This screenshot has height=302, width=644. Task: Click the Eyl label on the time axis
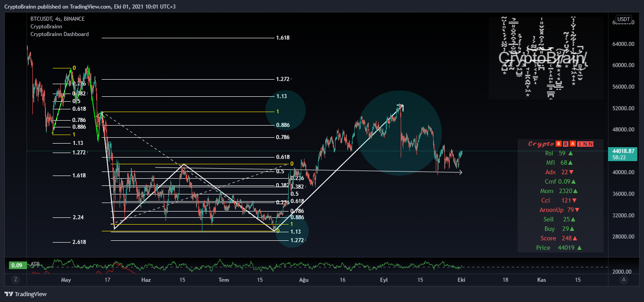coord(384,280)
